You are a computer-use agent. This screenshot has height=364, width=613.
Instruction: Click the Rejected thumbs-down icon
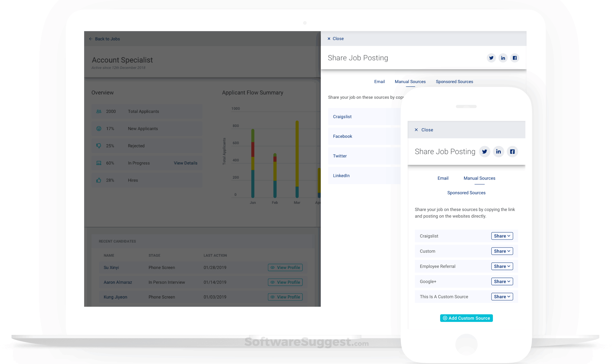pyautogui.click(x=99, y=146)
